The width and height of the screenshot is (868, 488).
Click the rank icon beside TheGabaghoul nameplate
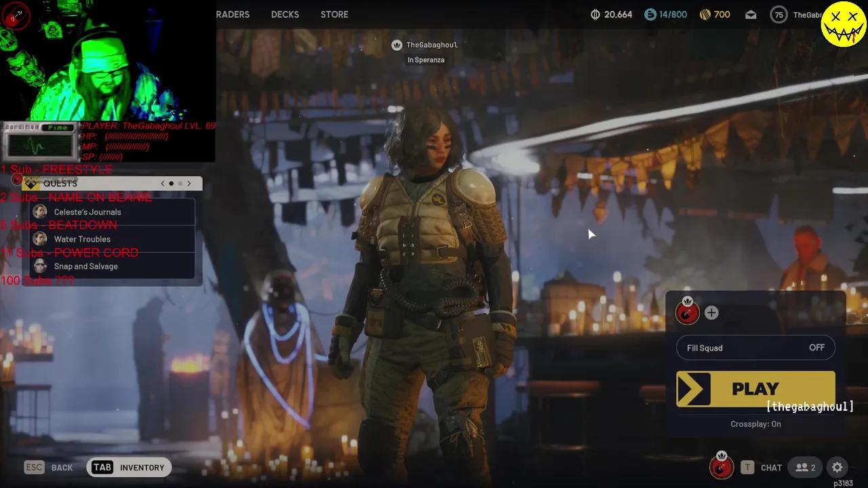tap(397, 45)
